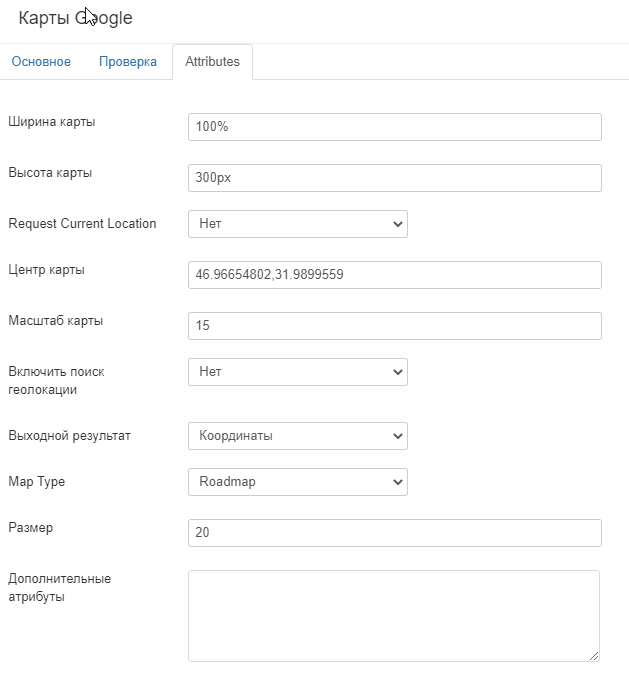The height and width of the screenshot is (680, 629).
Task: Click the Центр карты coordinates input
Action: [x=394, y=275]
